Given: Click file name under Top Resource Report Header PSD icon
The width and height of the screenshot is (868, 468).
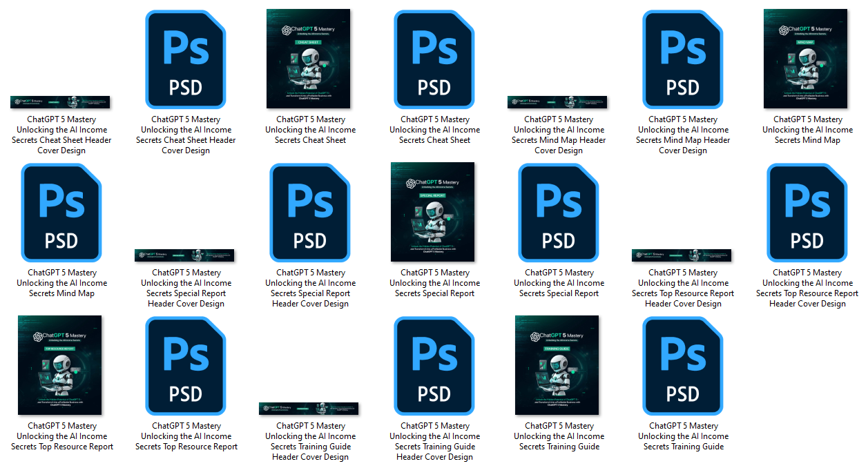Looking at the screenshot, I should [808, 288].
